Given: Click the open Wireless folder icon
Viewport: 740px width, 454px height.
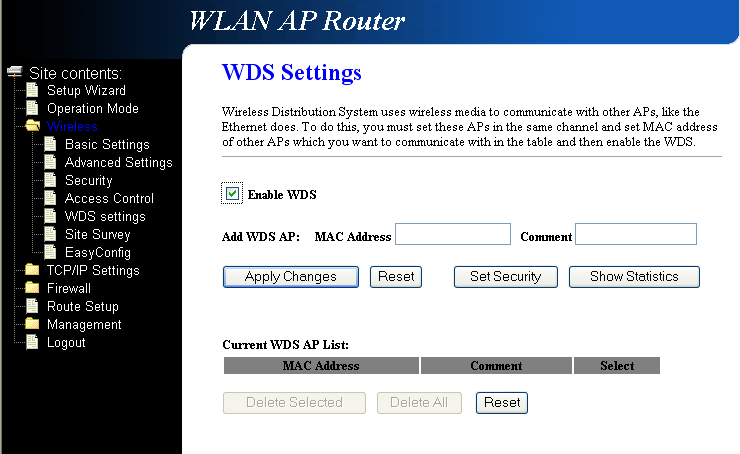Looking at the screenshot, I should click(33, 127).
